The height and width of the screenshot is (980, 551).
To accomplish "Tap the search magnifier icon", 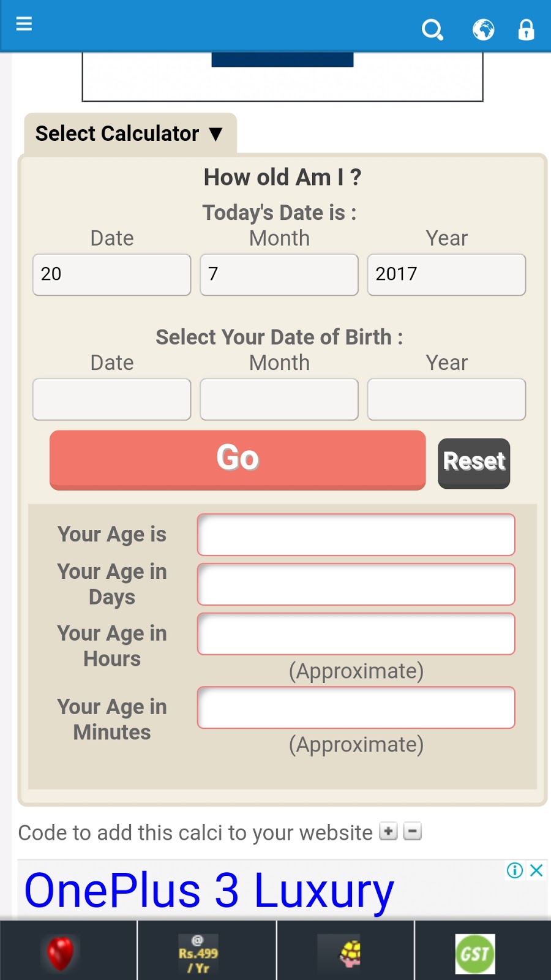I will coord(432,29).
